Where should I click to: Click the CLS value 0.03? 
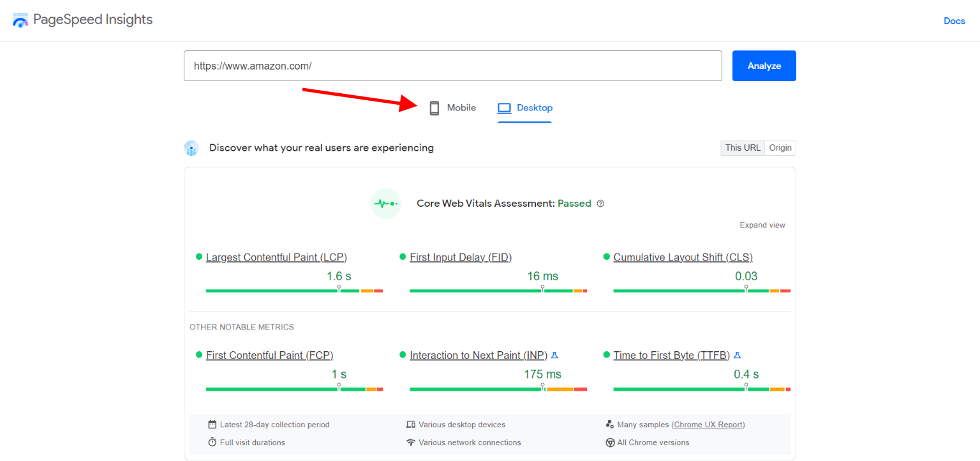tap(746, 276)
